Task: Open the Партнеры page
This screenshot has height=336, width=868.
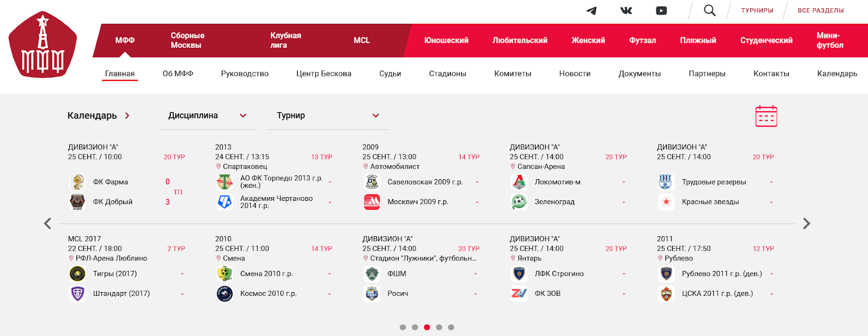Action: pos(707,74)
